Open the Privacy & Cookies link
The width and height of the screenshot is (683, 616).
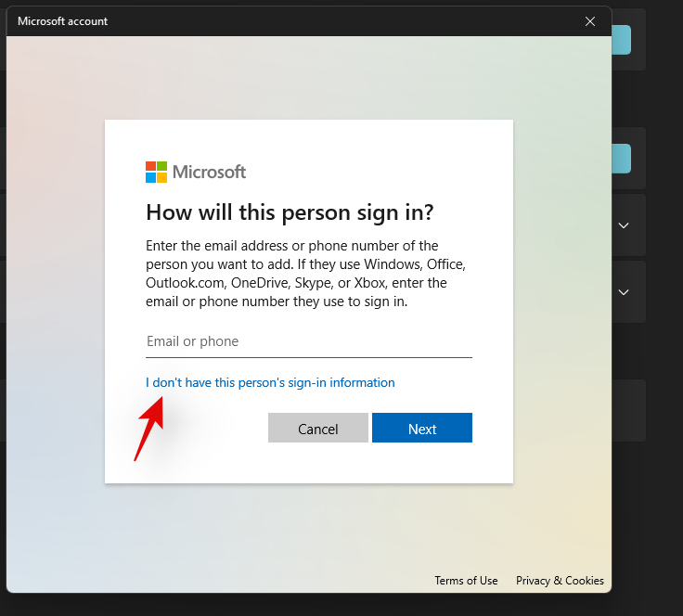pos(560,581)
